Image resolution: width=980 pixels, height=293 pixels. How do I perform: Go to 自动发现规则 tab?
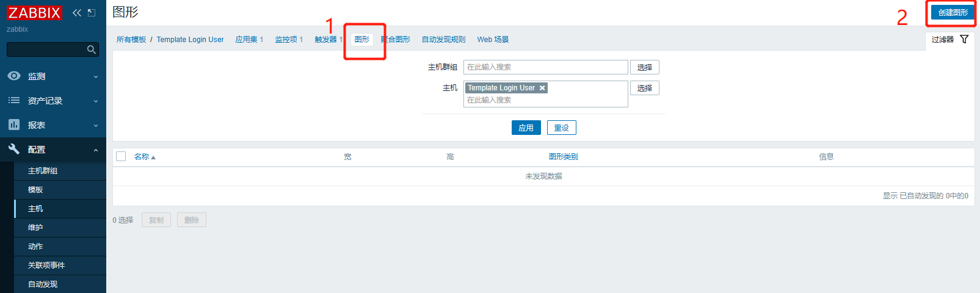click(x=443, y=40)
